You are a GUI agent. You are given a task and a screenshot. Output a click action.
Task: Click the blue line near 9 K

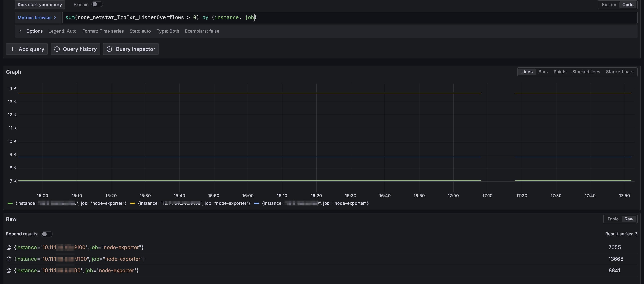click(249, 157)
